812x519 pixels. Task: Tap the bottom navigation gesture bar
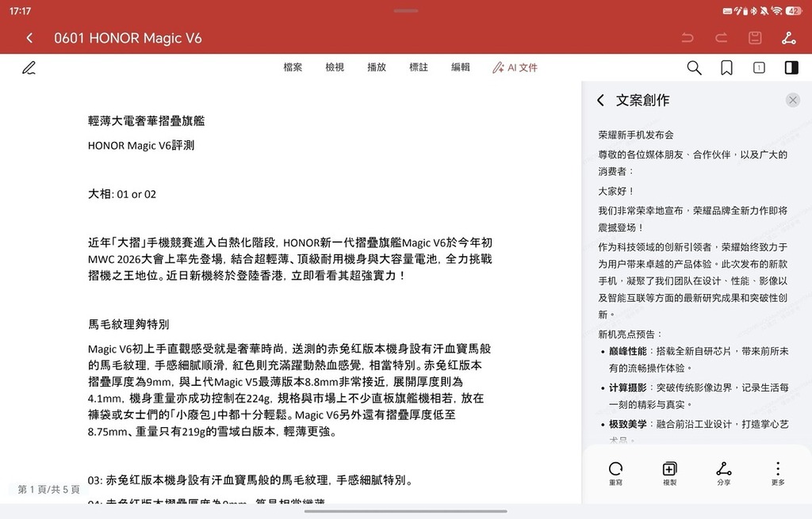click(405, 511)
